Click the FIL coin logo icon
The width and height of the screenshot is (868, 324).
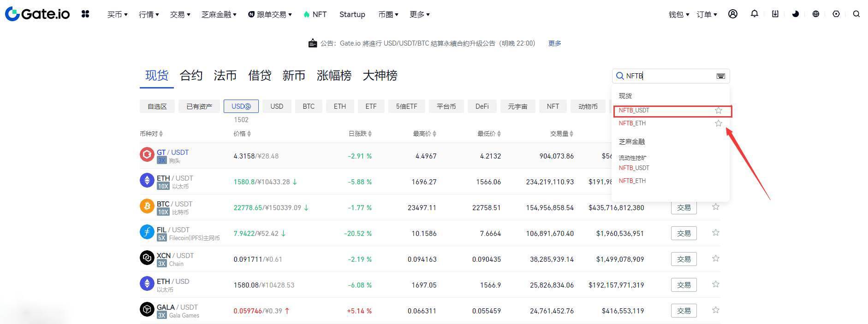pos(147,232)
